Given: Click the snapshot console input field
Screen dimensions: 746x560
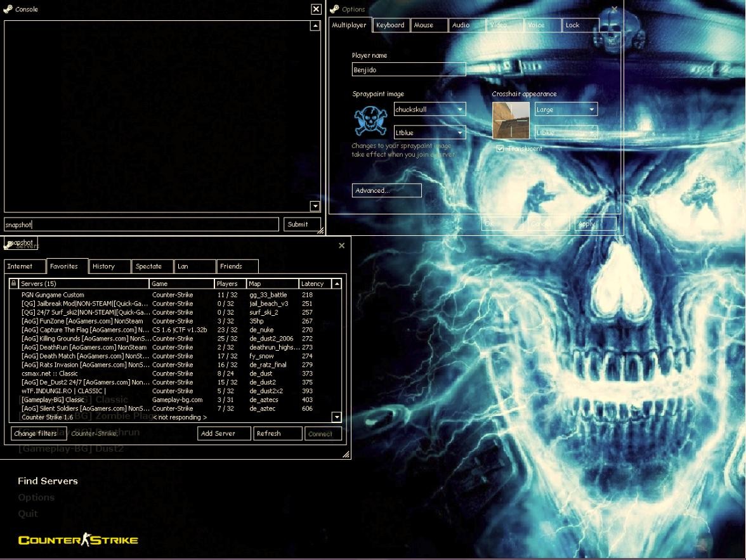Looking at the screenshot, I should pyautogui.click(x=140, y=224).
